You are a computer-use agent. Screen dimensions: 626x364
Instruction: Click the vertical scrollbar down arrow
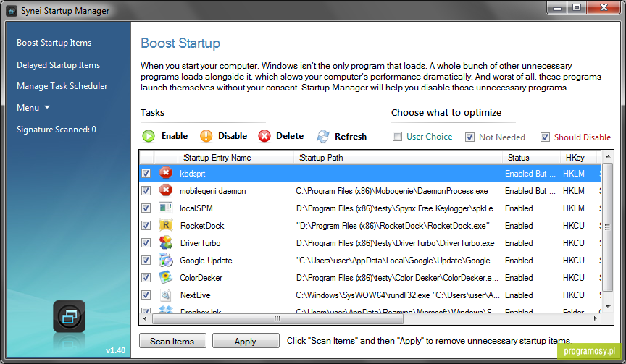click(x=608, y=307)
